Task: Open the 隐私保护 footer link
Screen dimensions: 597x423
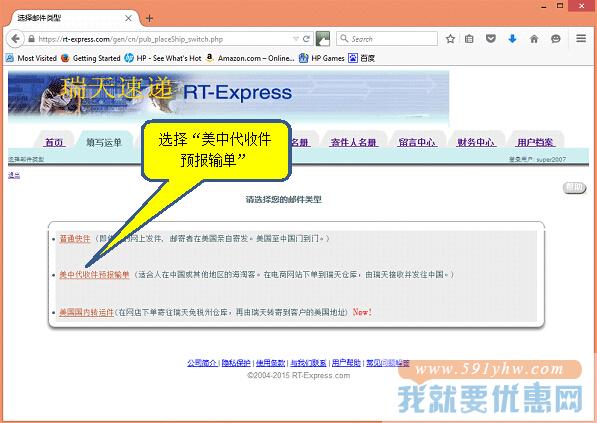Action: [236, 363]
